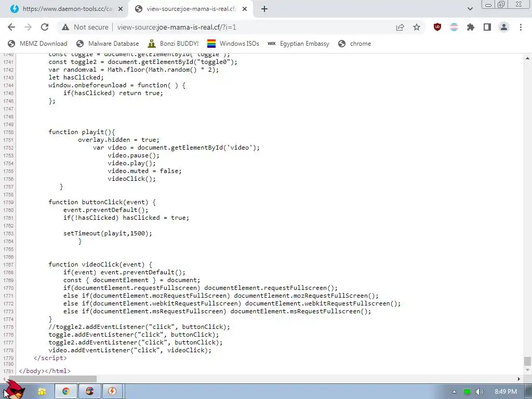Click the 'var randomval' declaration line
This screenshot has width=532, height=399.
click(134, 70)
